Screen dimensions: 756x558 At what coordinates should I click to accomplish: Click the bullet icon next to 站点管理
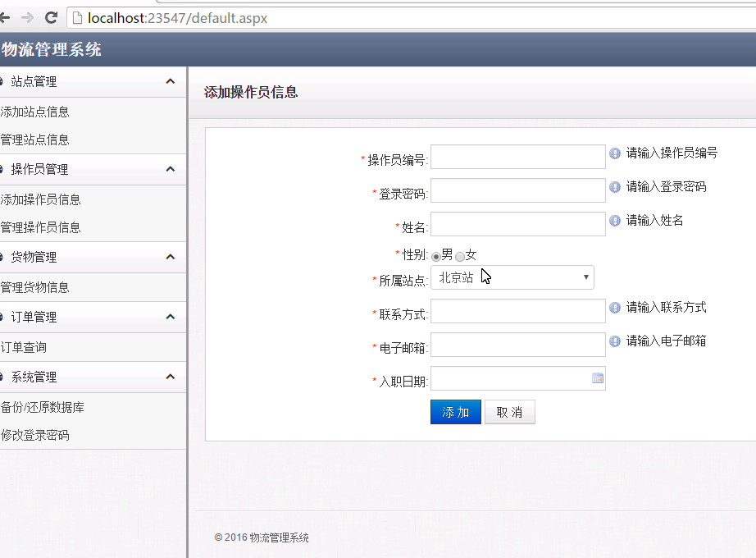[x=2, y=81]
